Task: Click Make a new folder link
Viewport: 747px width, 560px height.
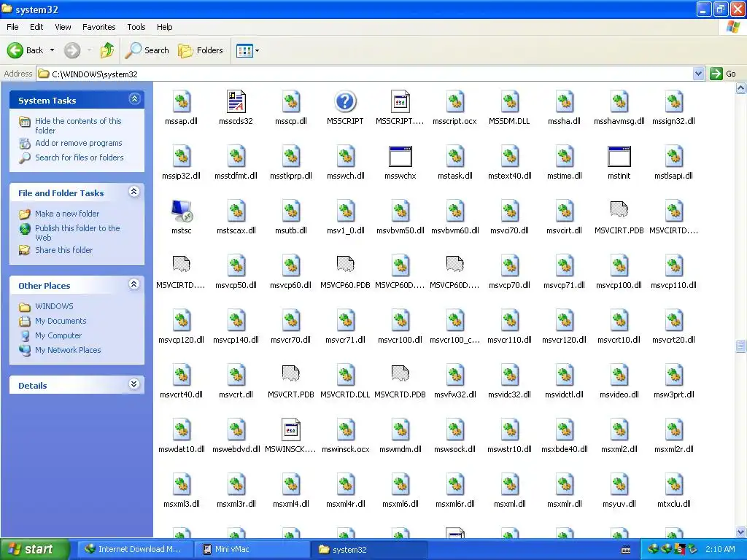Action: (x=67, y=214)
